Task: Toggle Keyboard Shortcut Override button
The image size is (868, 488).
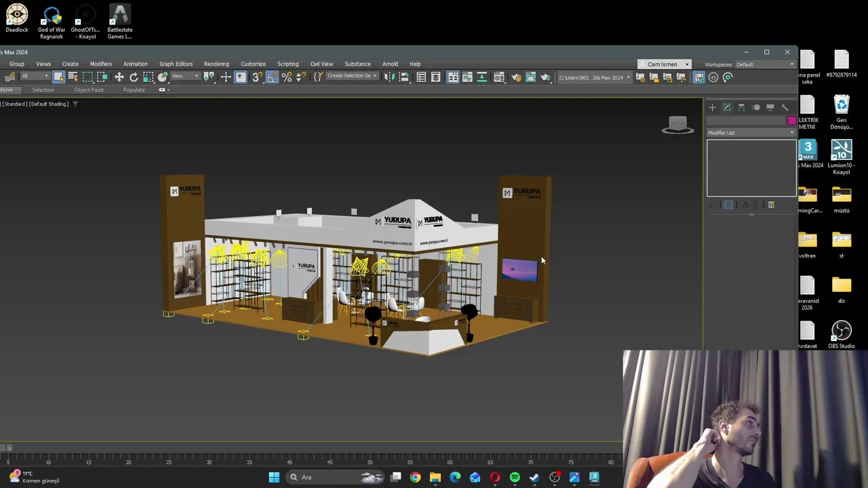Action: 241,77
